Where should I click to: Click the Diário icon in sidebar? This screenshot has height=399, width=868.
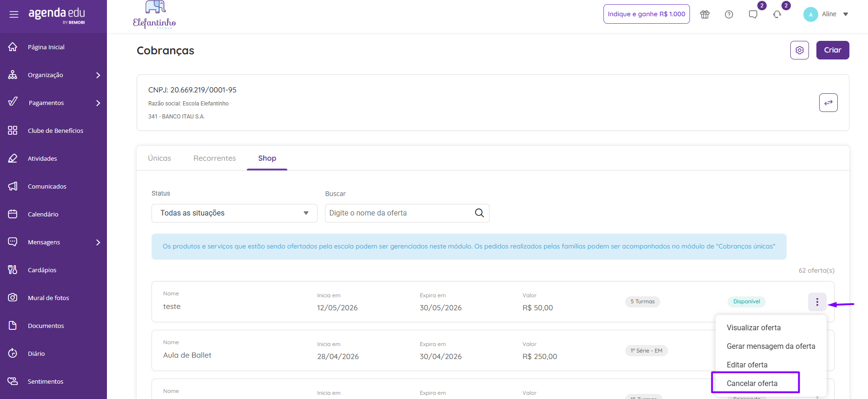pyautogui.click(x=13, y=353)
